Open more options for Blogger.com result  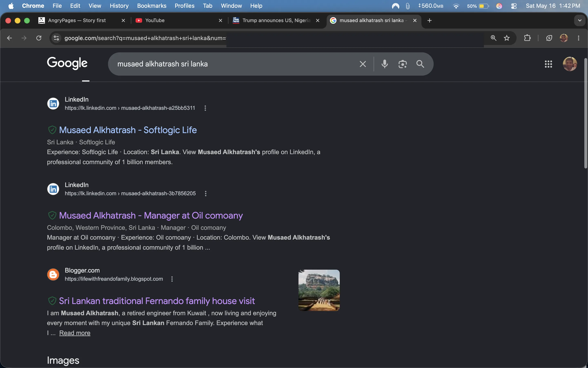[172, 279]
